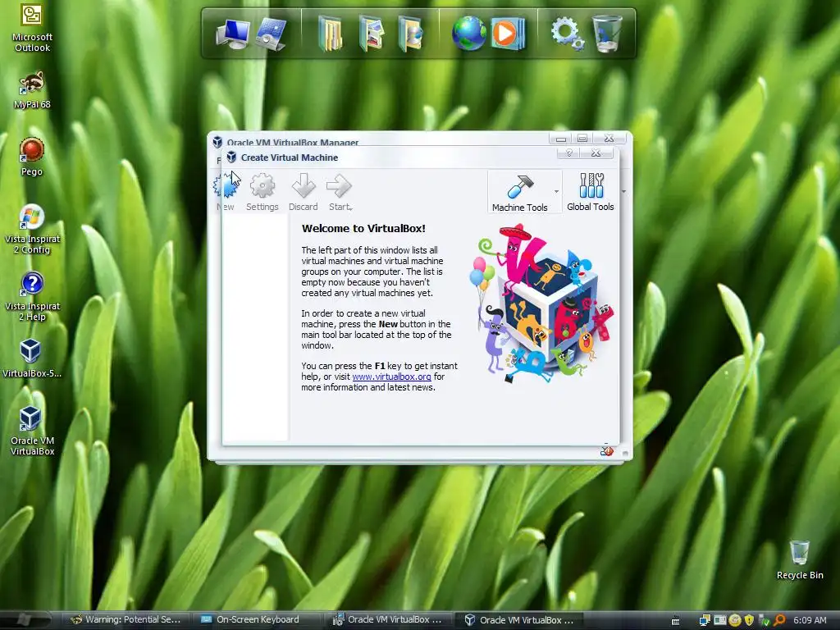The image size is (840, 630).
Task: Launch the globe browser icon in the dock
Action: 468,33
